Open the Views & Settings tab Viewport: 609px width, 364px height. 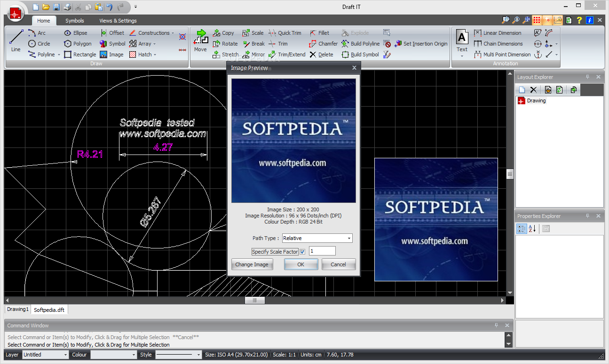point(118,21)
